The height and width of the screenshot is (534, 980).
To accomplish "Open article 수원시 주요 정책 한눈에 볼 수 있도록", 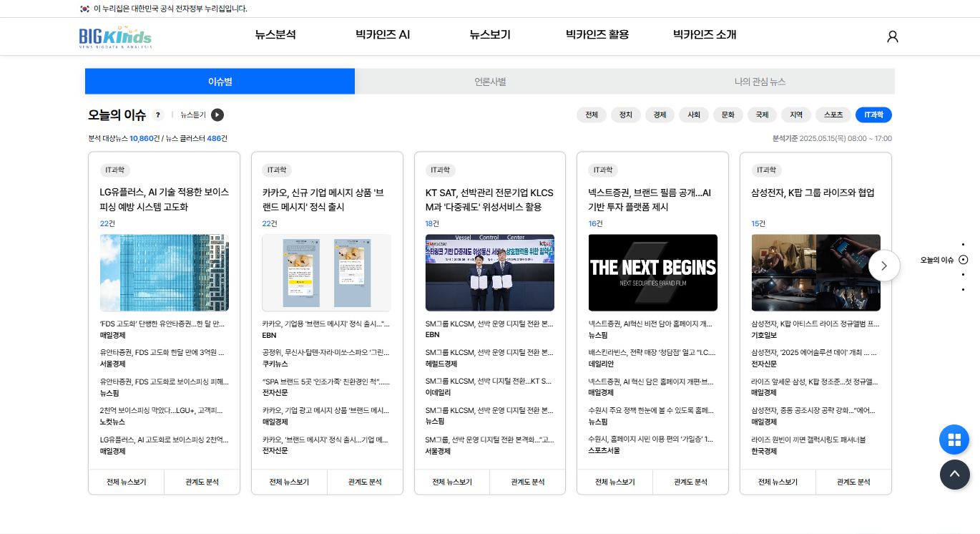I will click(651, 411).
